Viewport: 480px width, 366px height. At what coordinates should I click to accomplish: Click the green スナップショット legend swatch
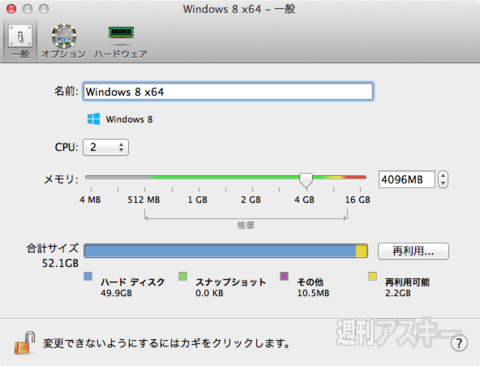(183, 276)
